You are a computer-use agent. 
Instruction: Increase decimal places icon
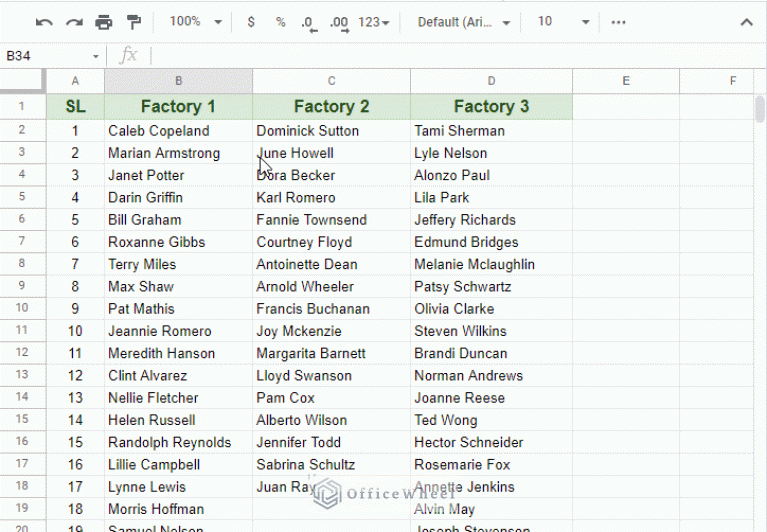point(339,23)
